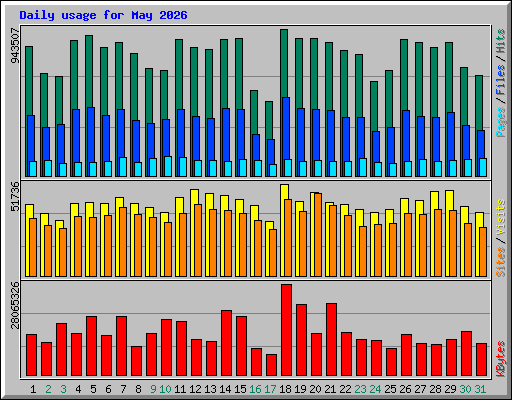Click the 943507 hits axis label

15,46
